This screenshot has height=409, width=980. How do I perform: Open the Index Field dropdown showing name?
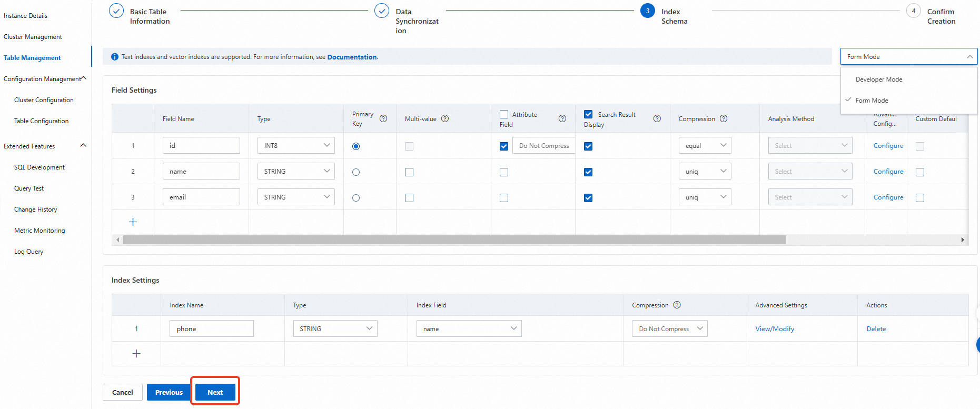click(469, 329)
